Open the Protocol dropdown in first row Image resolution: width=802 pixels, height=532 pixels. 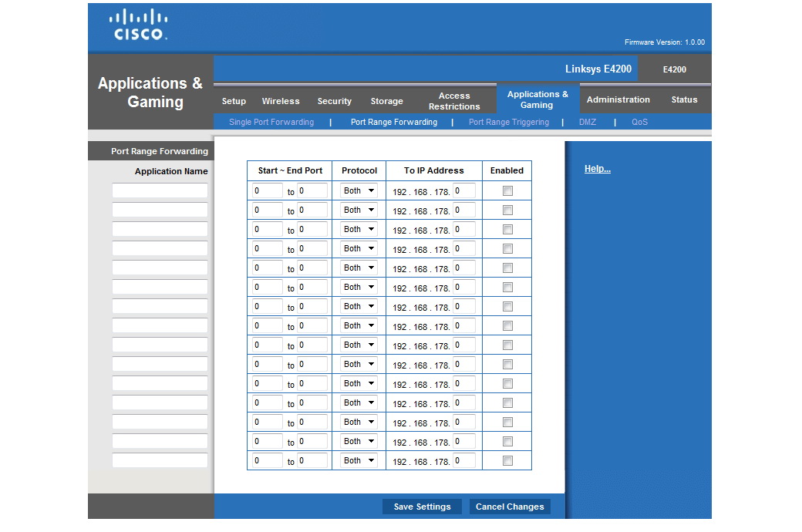tap(359, 190)
